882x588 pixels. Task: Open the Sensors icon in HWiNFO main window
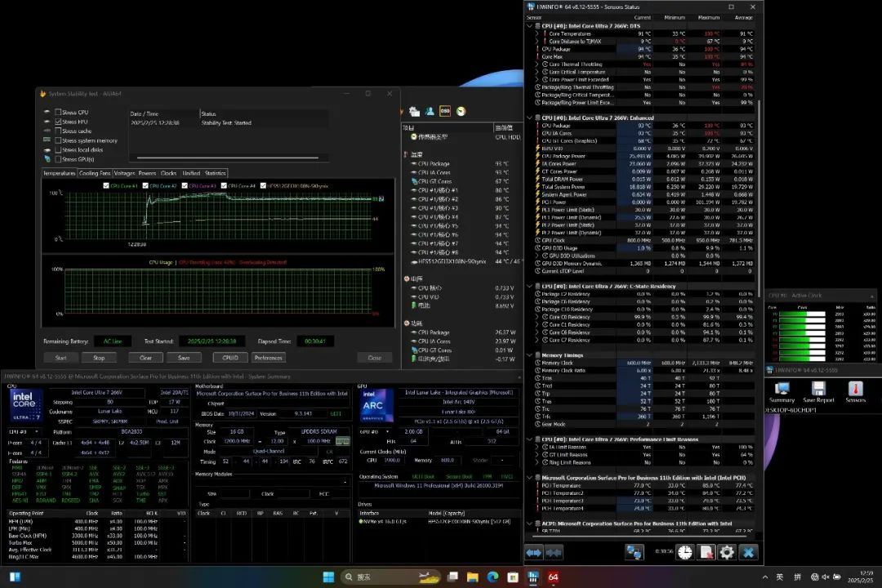point(855,392)
